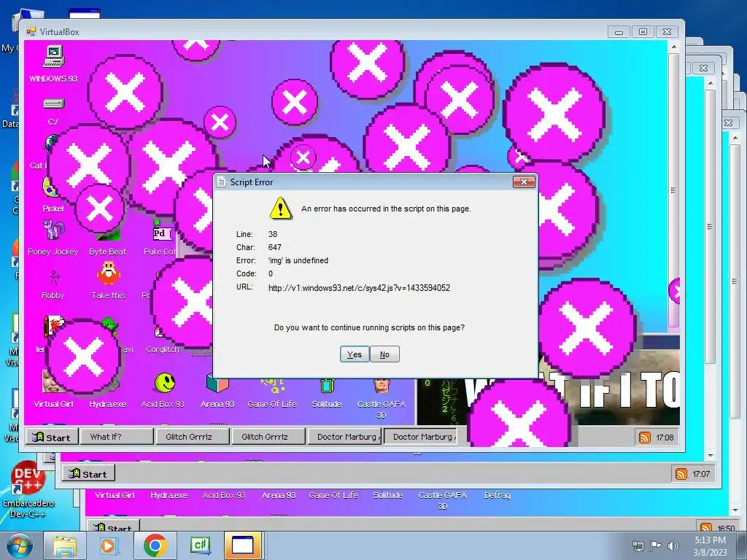This screenshot has width=747, height=560.
Task: Click the volume speaker tray icon
Action: pyautogui.click(x=673, y=546)
